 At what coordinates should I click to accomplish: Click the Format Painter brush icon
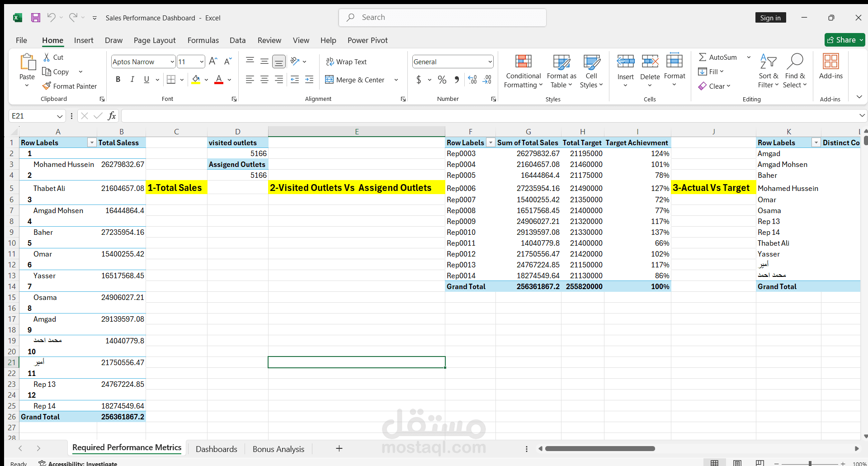point(46,86)
